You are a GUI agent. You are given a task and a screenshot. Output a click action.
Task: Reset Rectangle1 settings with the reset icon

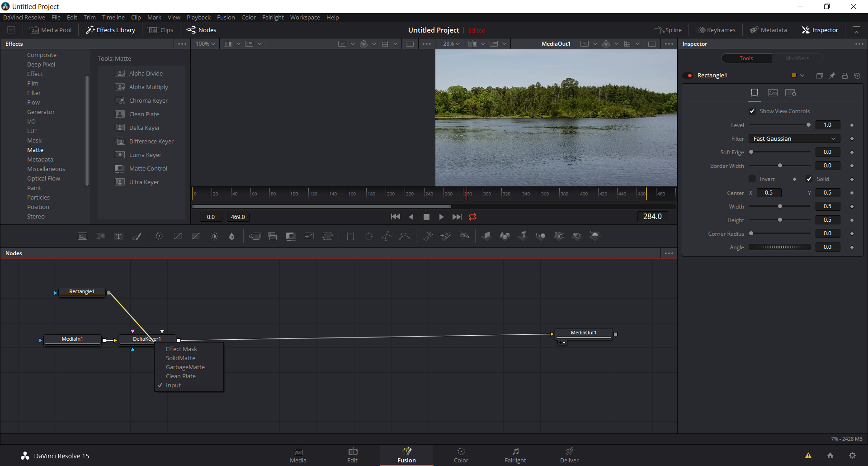pyautogui.click(x=857, y=76)
